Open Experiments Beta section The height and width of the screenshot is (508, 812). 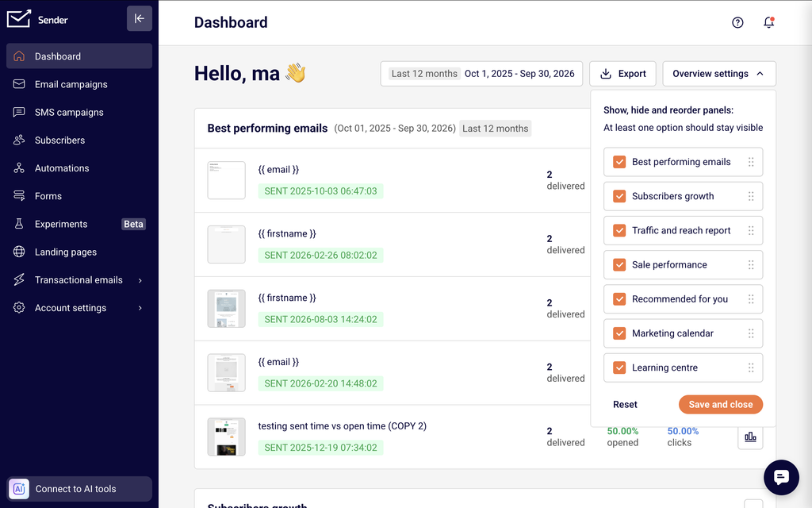click(x=79, y=224)
